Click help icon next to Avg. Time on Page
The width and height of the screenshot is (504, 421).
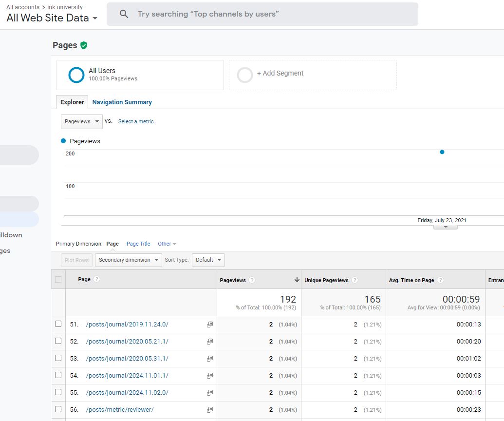pos(440,280)
